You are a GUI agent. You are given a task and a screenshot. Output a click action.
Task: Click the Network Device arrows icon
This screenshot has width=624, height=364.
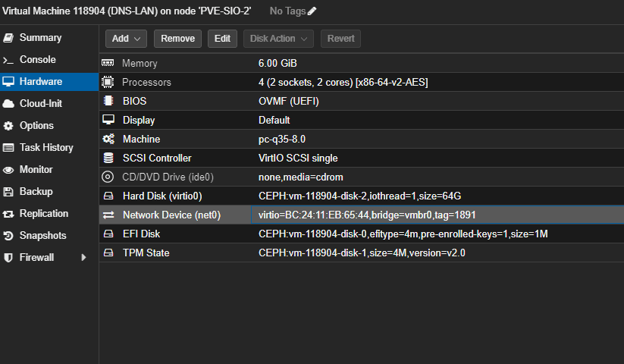pos(108,215)
